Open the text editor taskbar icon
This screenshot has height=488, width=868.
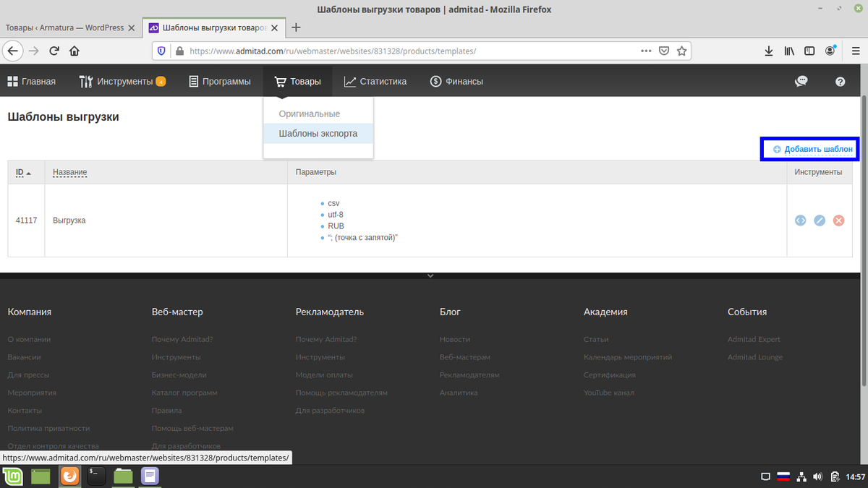click(150, 476)
